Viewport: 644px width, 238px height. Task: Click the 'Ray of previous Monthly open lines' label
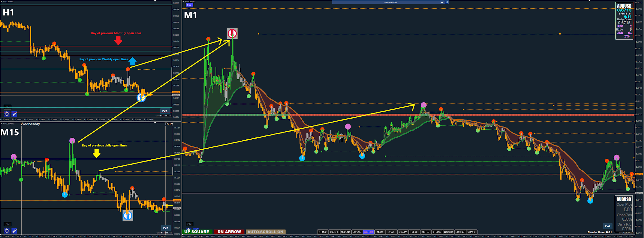(x=116, y=33)
